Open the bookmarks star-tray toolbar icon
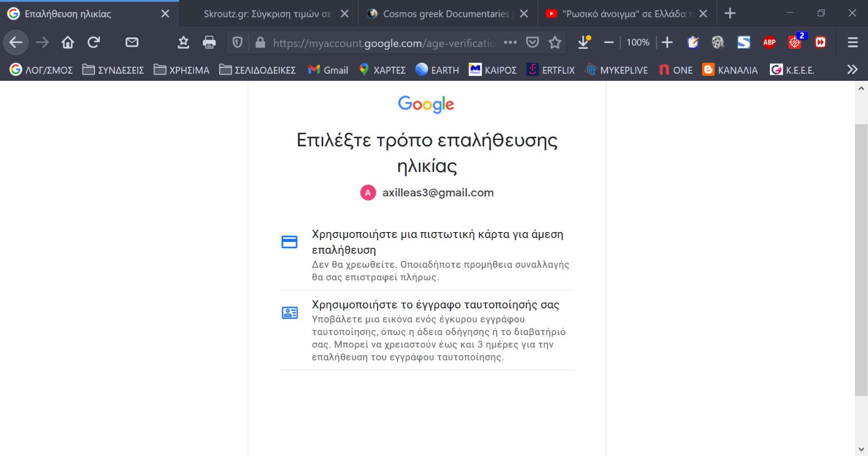The height and width of the screenshot is (456, 868). (183, 42)
